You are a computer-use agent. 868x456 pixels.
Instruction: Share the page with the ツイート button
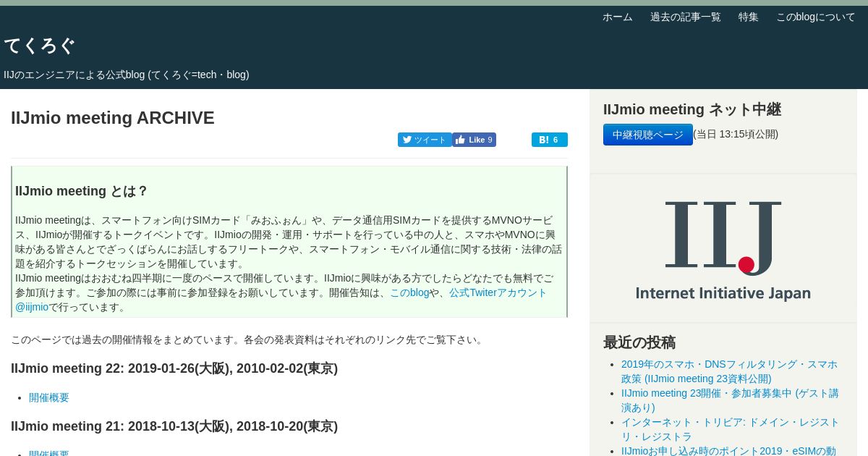coord(425,140)
